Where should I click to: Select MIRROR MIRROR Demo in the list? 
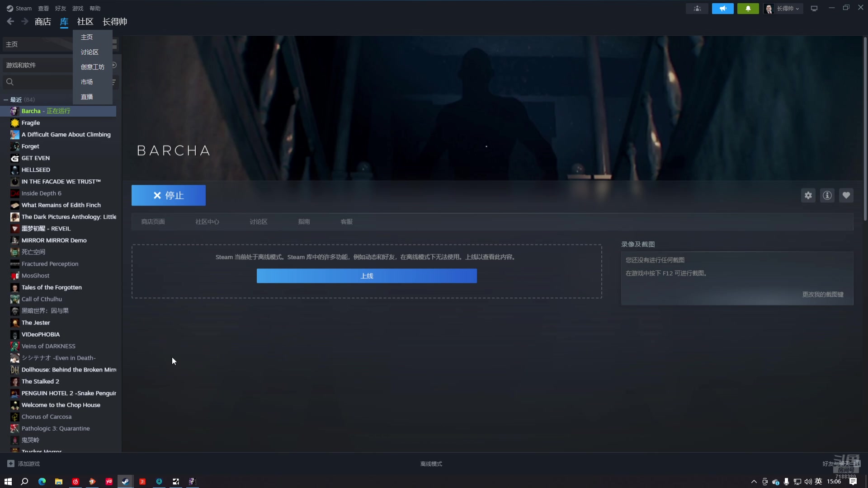[58, 240]
